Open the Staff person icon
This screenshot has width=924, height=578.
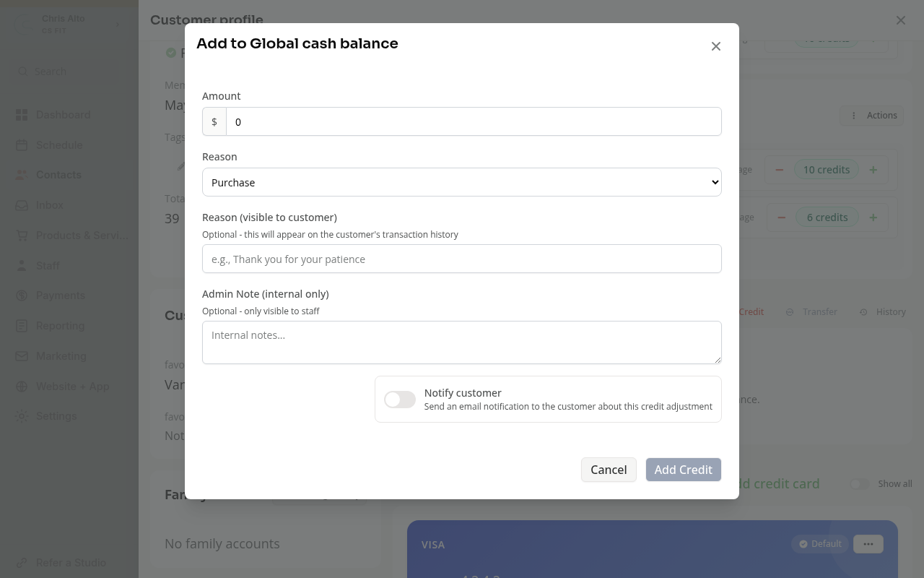point(22,266)
